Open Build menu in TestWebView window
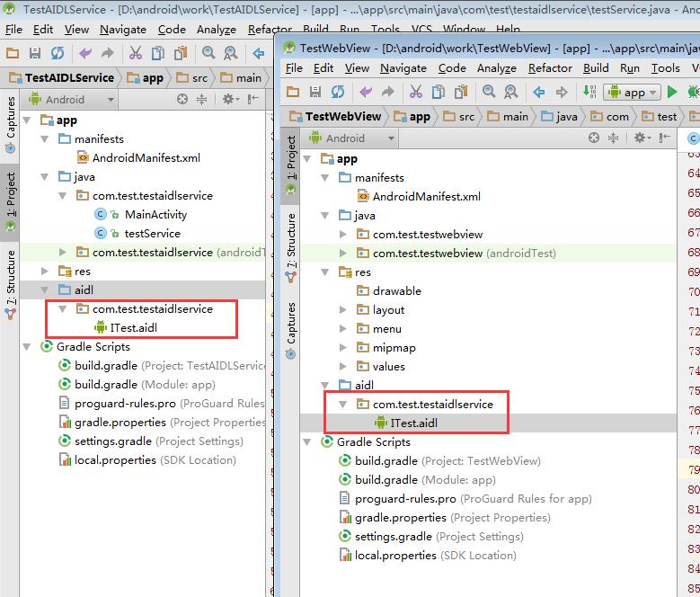 point(596,67)
